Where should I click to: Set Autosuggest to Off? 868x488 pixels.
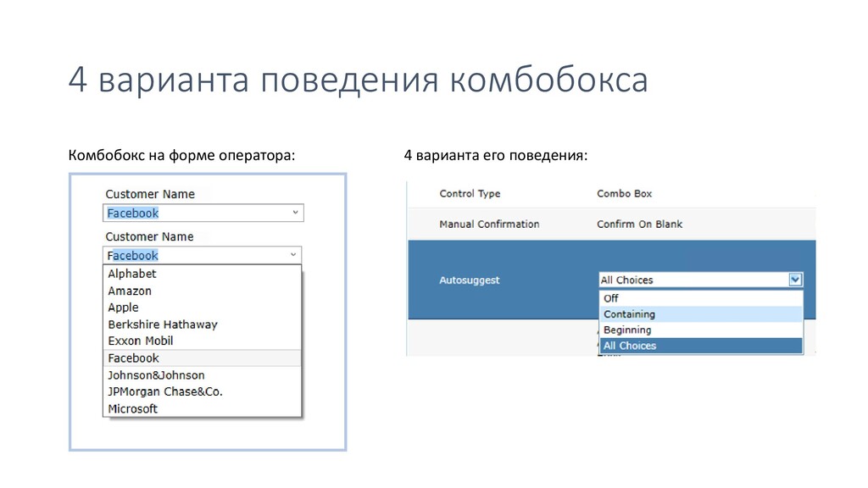point(701,298)
